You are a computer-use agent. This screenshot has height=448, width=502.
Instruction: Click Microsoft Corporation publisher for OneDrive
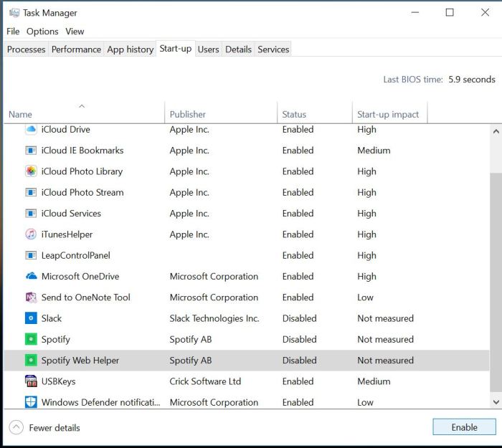(x=214, y=277)
